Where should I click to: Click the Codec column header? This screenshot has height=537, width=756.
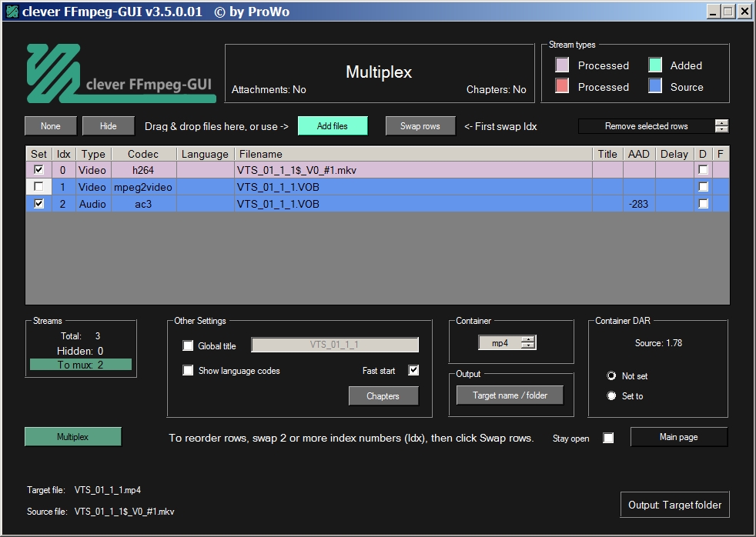[x=143, y=154]
